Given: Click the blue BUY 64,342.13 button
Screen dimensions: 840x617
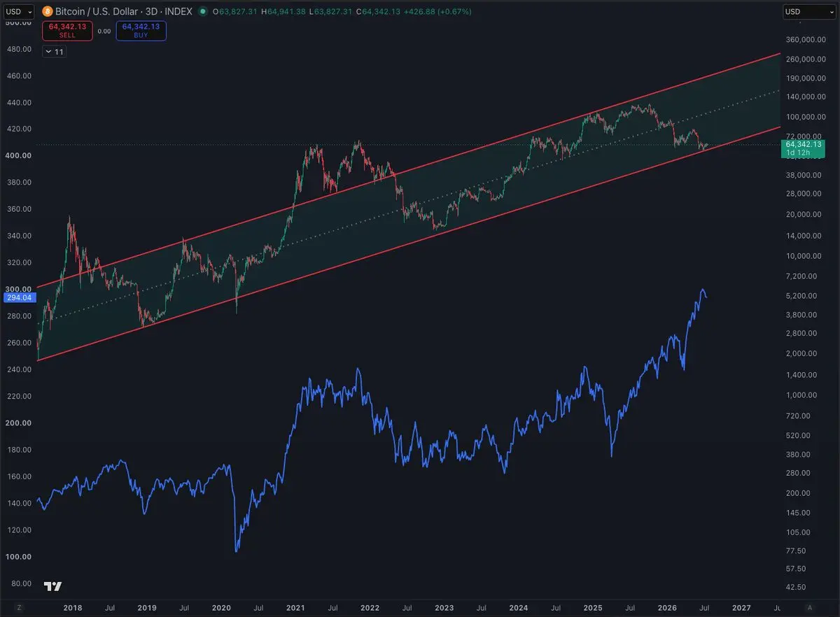Looking at the screenshot, I should pyautogui.click(x=141, y=31).
